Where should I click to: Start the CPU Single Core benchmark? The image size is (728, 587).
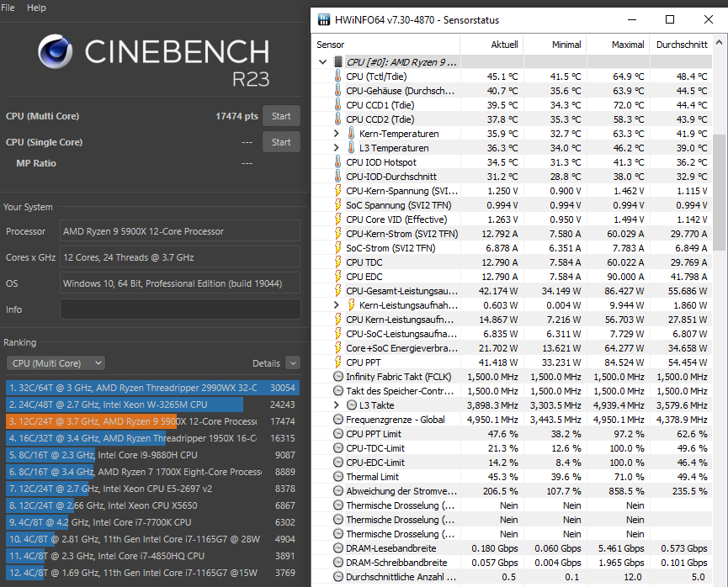coord(281,142)
